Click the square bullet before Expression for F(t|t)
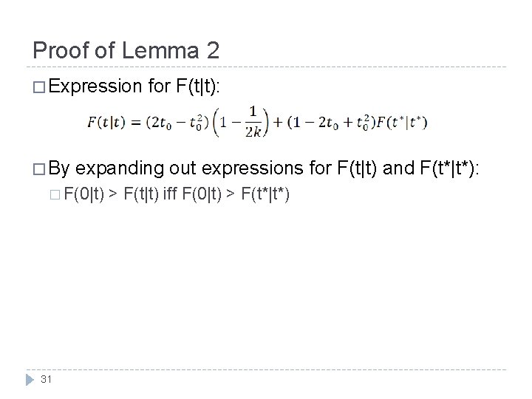532x399 pixels. pos(39,87)
